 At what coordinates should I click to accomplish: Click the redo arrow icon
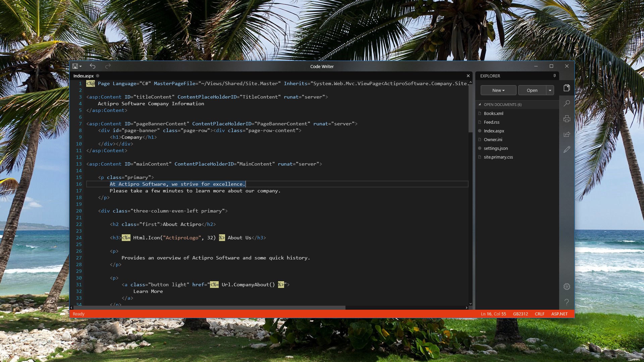pyautogui.click(x=108, y=66)
